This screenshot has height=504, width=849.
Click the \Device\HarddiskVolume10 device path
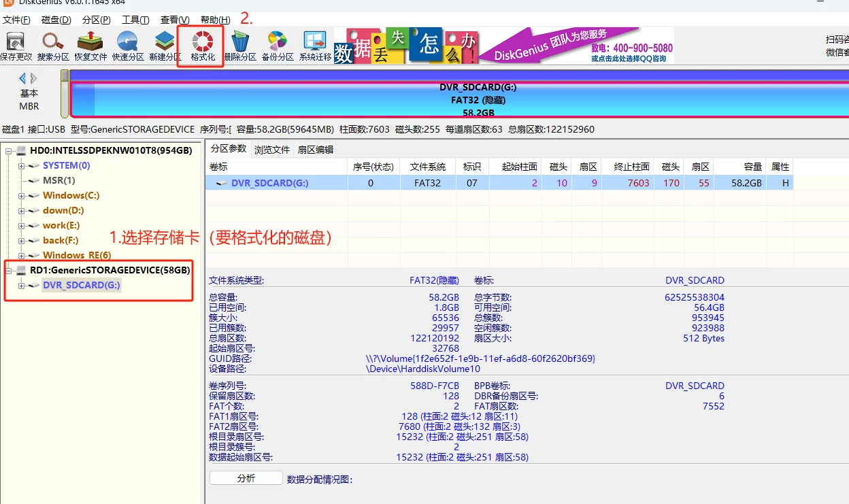pos(423,369)
